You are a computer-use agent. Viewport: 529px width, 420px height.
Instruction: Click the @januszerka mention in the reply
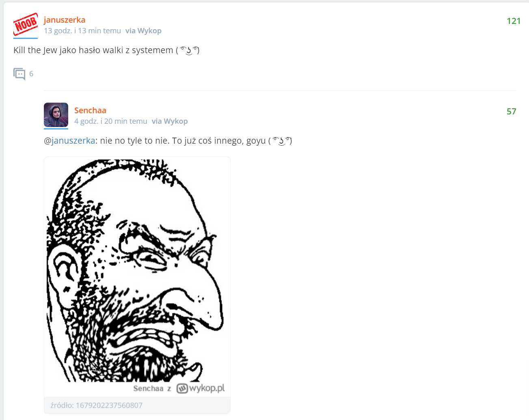[x=69, y=141]
